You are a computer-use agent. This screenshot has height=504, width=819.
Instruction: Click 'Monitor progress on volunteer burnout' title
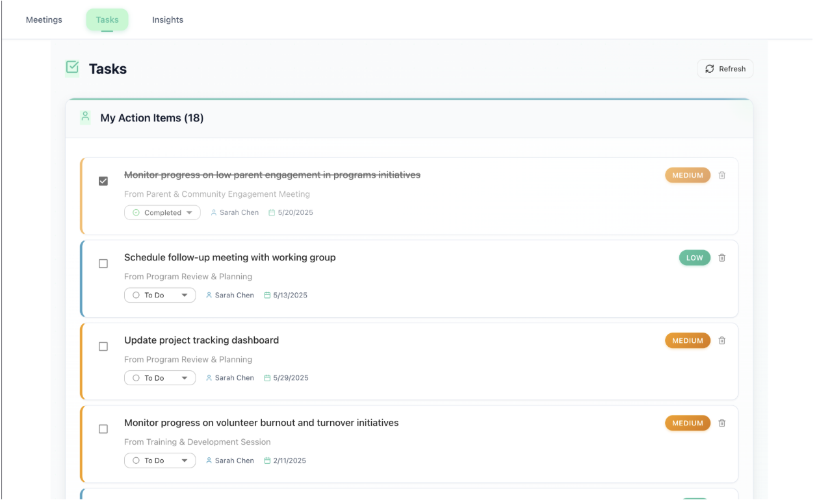tap(261, 423)
